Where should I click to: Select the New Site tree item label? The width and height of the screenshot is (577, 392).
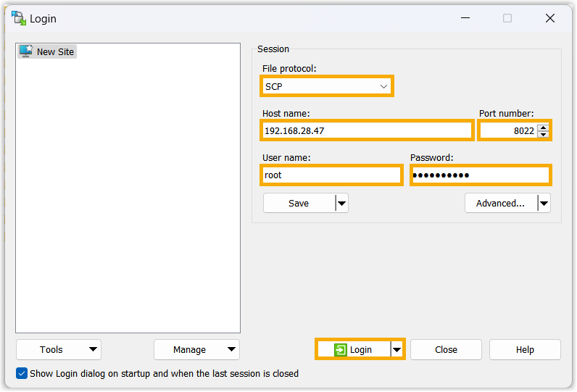[x=55, y=52]
